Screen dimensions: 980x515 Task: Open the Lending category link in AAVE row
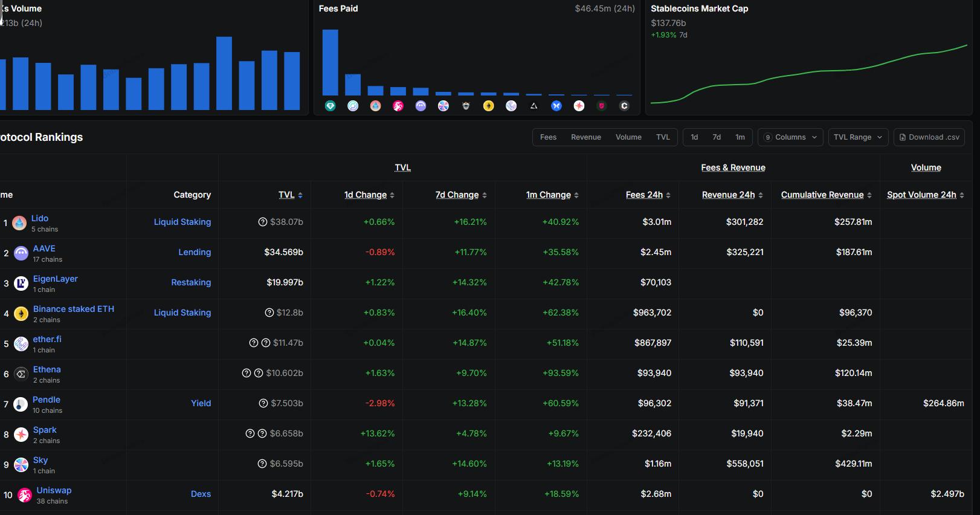195,252
